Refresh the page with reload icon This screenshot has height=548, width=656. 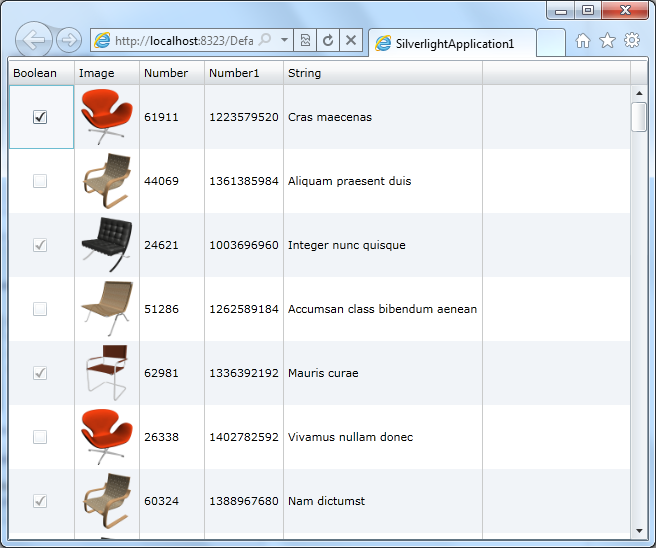coord(328,40)
